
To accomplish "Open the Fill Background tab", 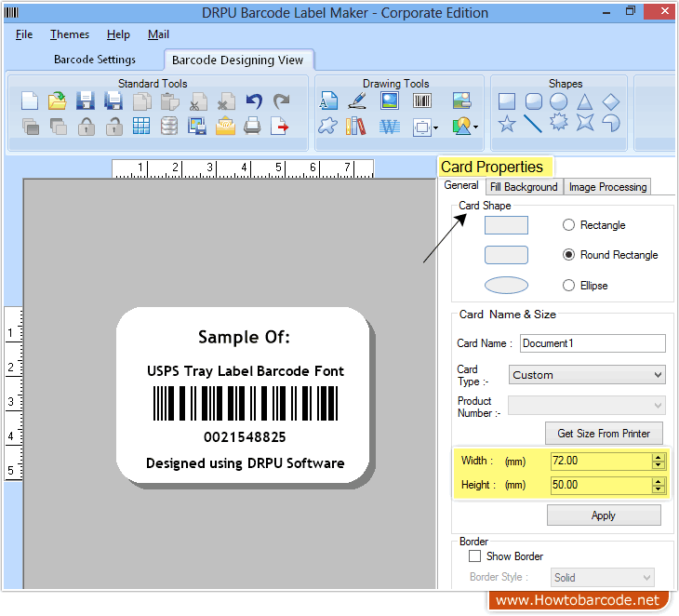I will coord(524,187).
